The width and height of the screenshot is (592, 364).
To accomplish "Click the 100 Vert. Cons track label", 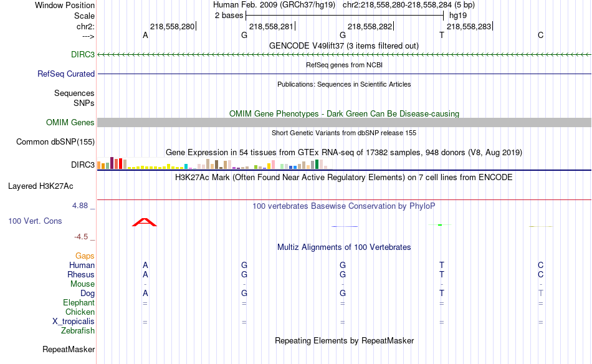I will pos(35,221).
